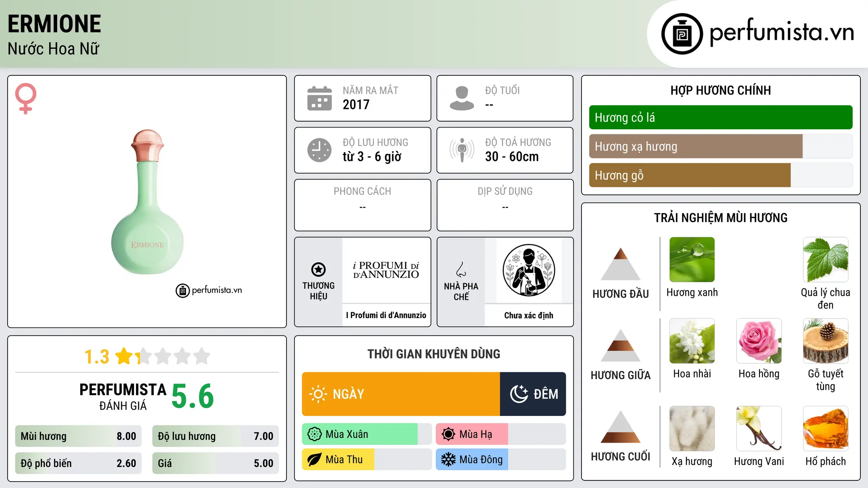Image resolution: width=868 pixels, height=488 pixels.
Task: Click the Giá 5.00 score row
Action: (215, 463)
